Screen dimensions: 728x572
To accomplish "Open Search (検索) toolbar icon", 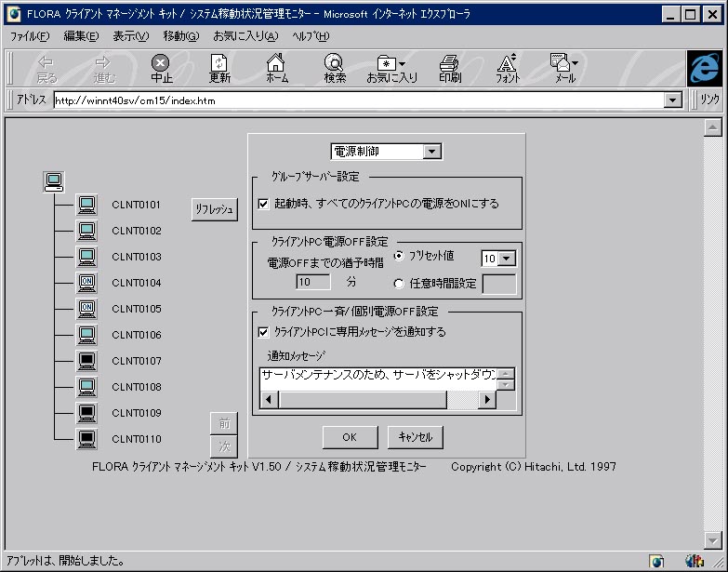I will coord(335,69).
